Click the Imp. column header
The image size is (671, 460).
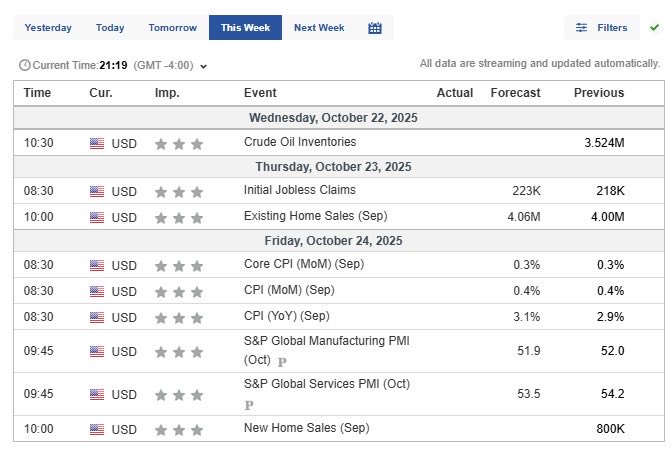(167, 93)
